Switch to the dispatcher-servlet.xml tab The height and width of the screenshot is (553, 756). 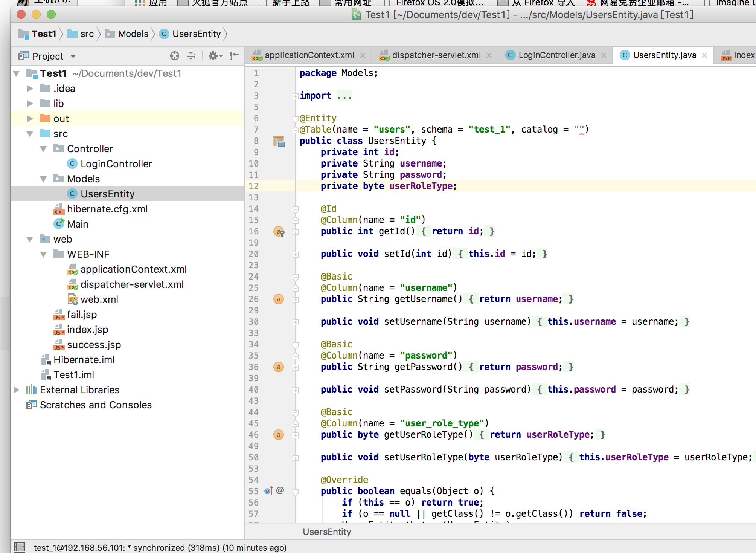coord(436,55)
